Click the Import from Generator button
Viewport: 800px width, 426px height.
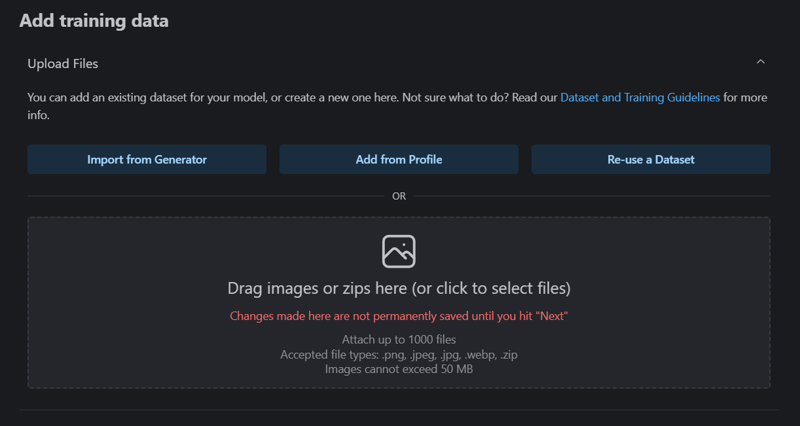(x=147, y=160)
